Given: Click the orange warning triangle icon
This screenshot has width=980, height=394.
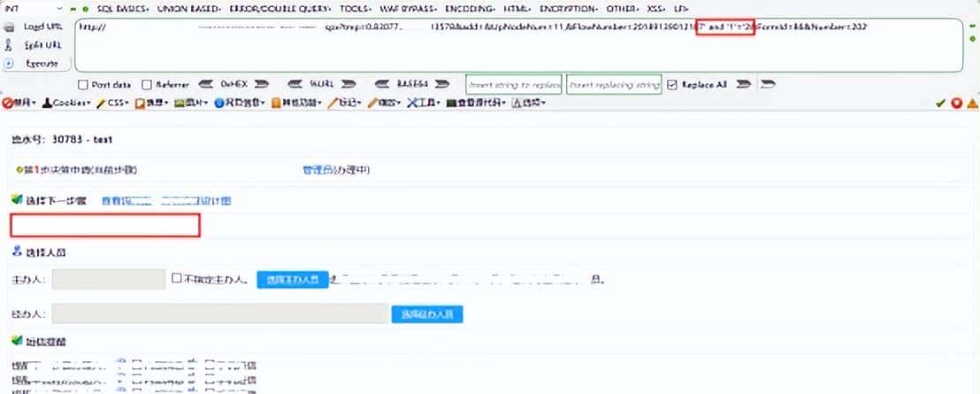Looking at the screenshot, I should [x=973, y=104].
